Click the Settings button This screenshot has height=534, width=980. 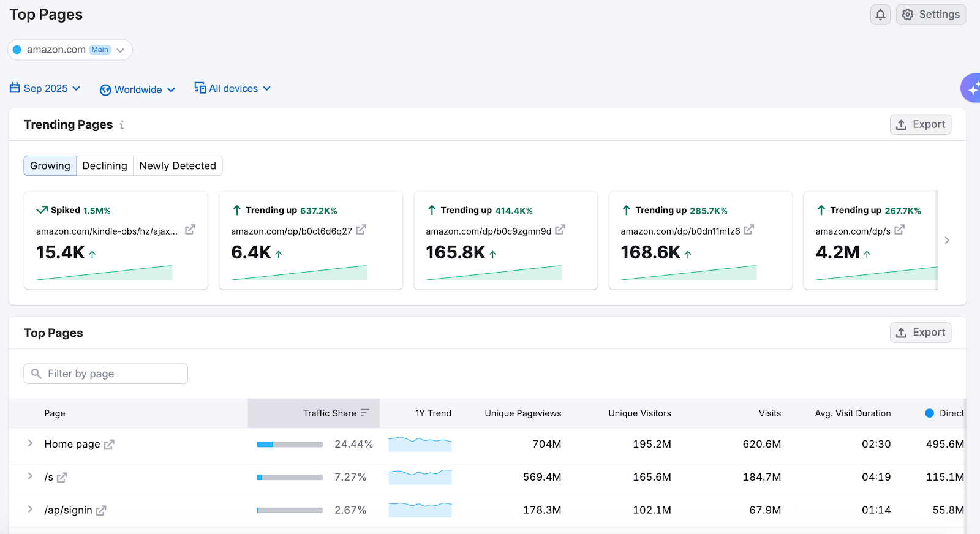[x=930, y=15]
